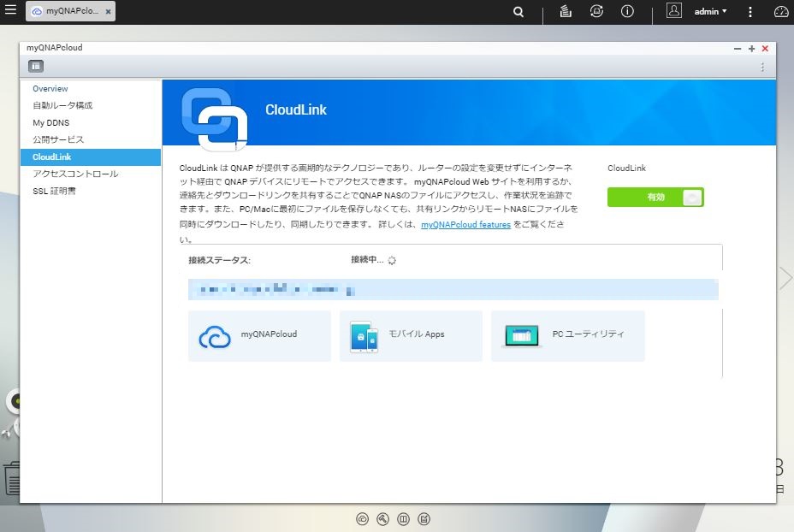Screen dimensions: 794x532
Task: Open 自動ルータ構成 in the sidebar
Action: pos(62,105)
